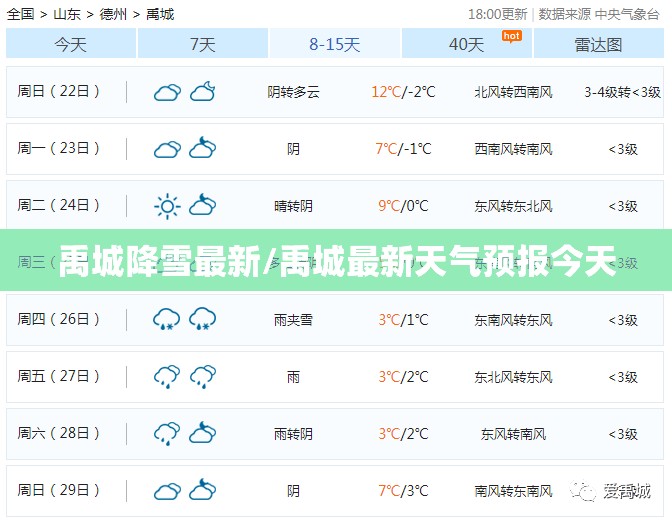Switch to the 7天 tab
672x521 pixels.
pos(203,43)
